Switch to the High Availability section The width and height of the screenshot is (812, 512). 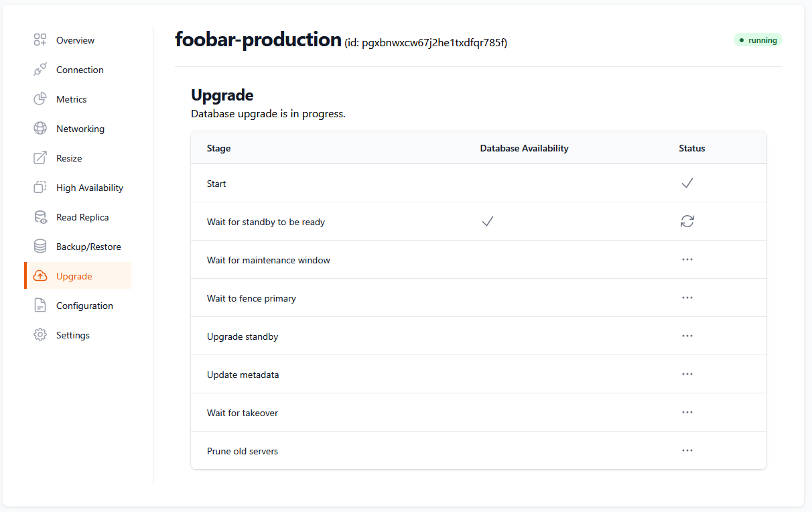pyautogui.click(x=88, y=187)
